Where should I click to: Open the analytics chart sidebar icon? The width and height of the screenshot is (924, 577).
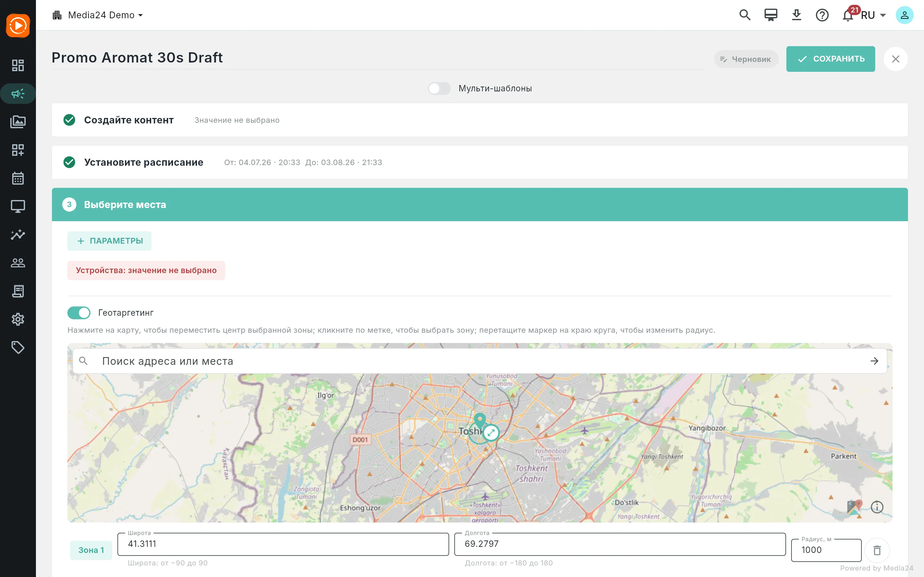pos(18,235)
